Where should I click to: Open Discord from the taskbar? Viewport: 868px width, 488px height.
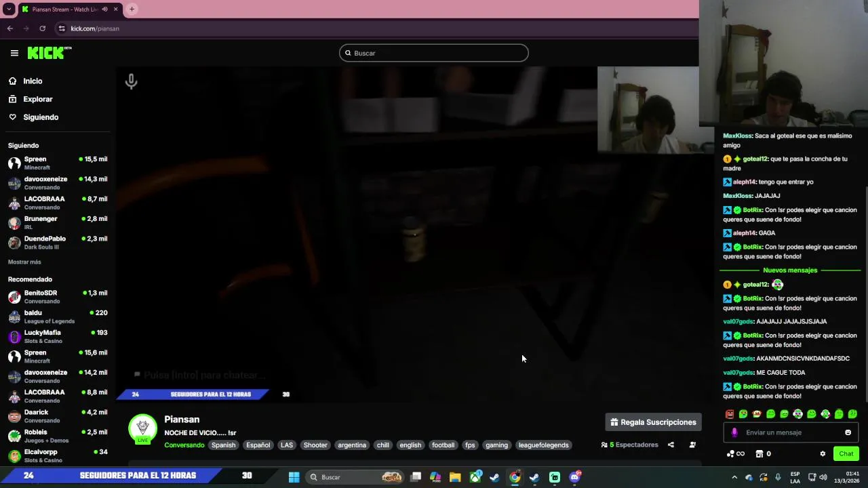(574, 477)
